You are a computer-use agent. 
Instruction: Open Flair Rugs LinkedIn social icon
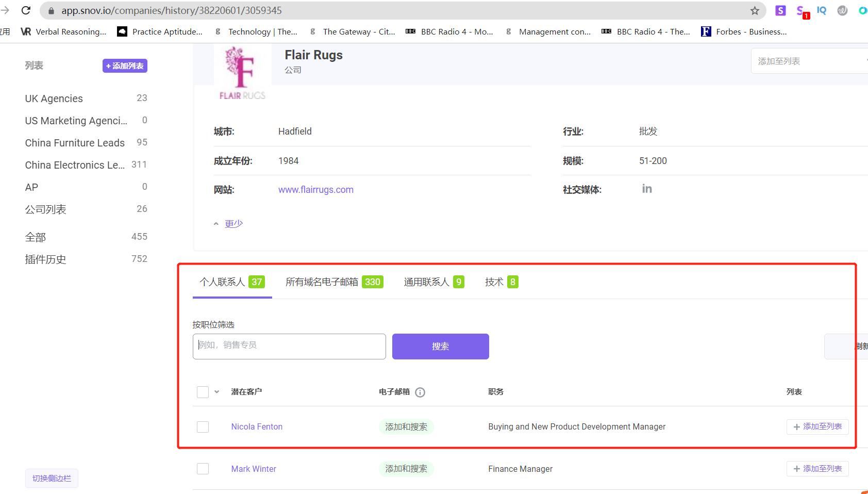pos(647,189)
